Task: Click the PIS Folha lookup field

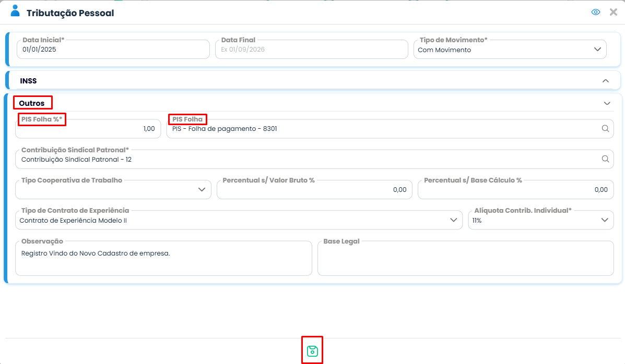Action: [x=390, y=129]
